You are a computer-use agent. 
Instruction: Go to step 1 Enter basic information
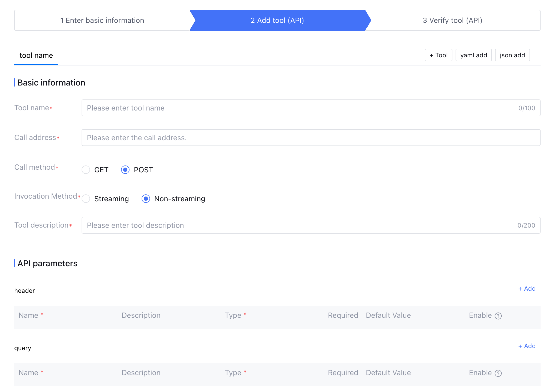[102, 20]
